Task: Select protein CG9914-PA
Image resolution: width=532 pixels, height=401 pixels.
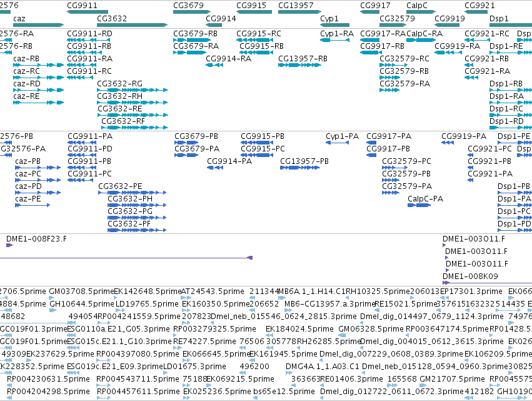Action: point(229,161)
